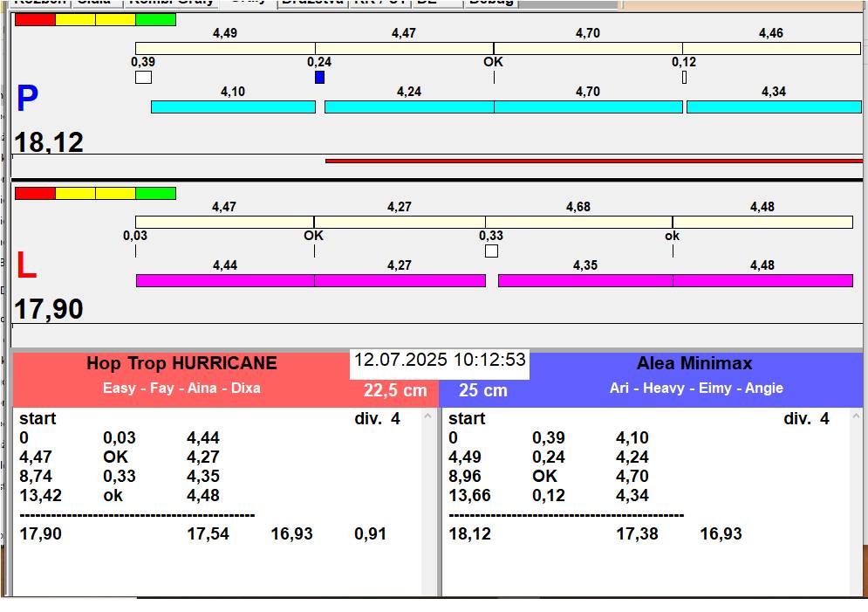Click 16,93 in the Alea Minimax table

721,534
